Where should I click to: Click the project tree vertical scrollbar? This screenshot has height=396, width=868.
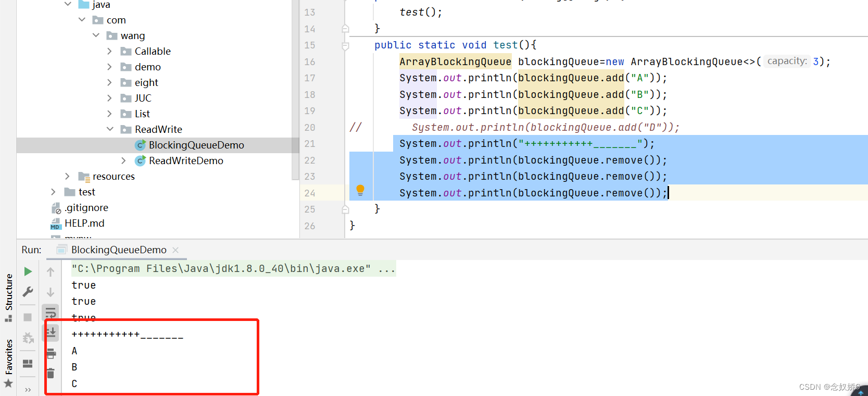coord(295,90)
